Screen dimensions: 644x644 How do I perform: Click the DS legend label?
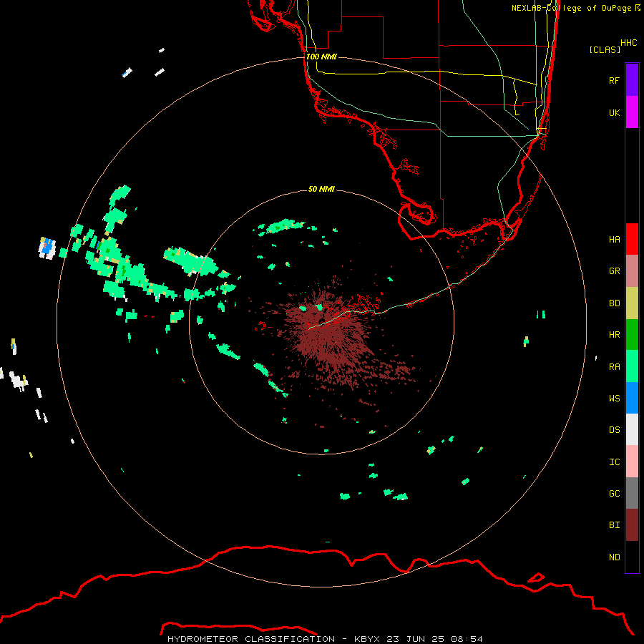tap(614, 430)
